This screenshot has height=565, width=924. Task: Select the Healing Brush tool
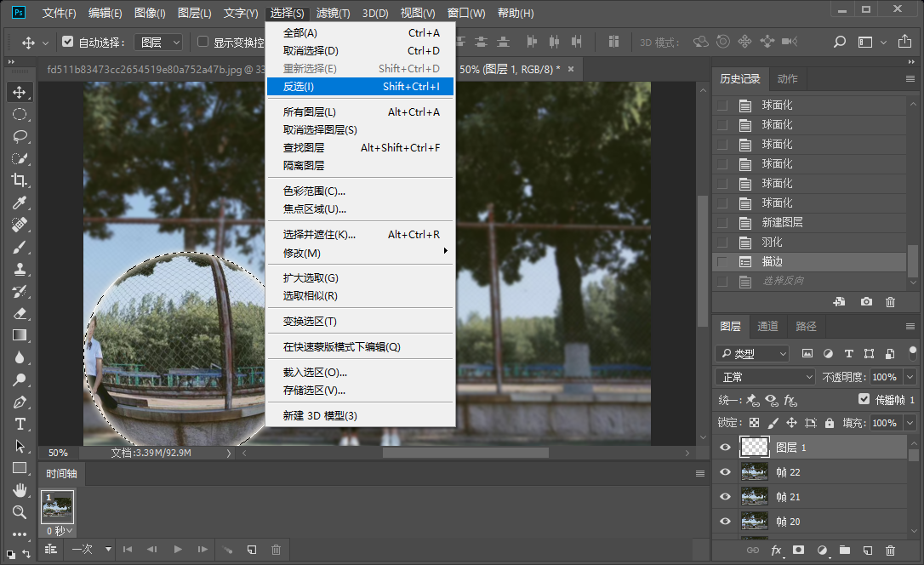pos(20,225)
